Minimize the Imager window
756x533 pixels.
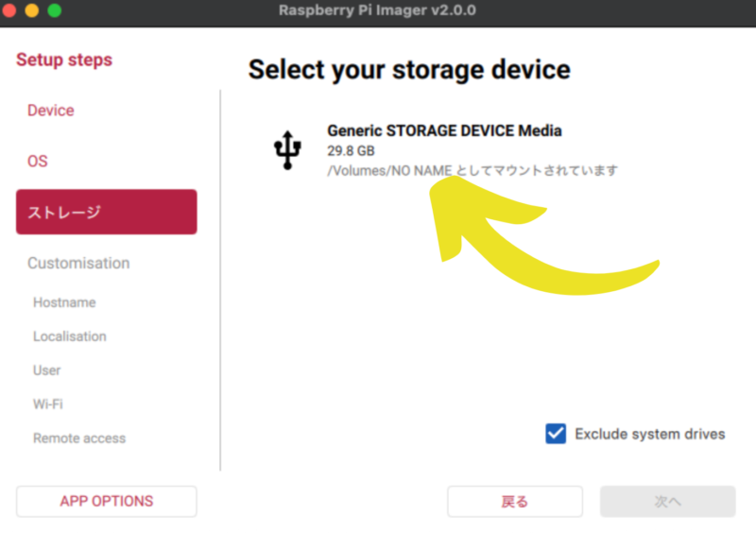(x=32, y=10)
